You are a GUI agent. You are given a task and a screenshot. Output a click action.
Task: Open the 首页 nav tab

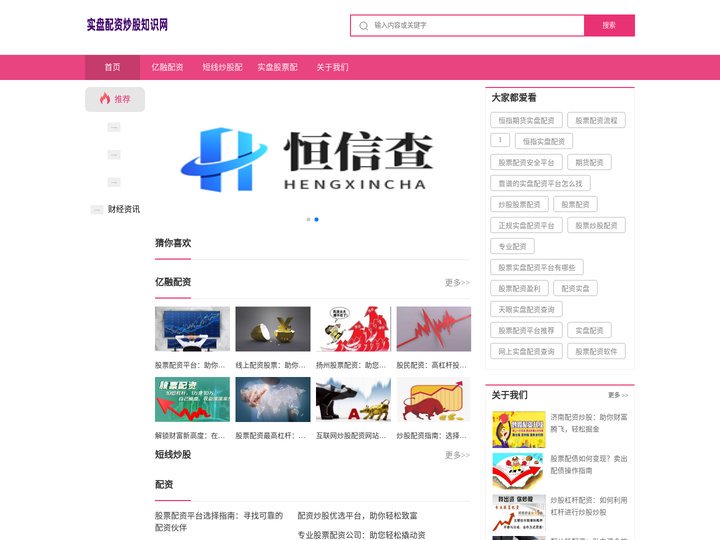[x=112, y=67]
